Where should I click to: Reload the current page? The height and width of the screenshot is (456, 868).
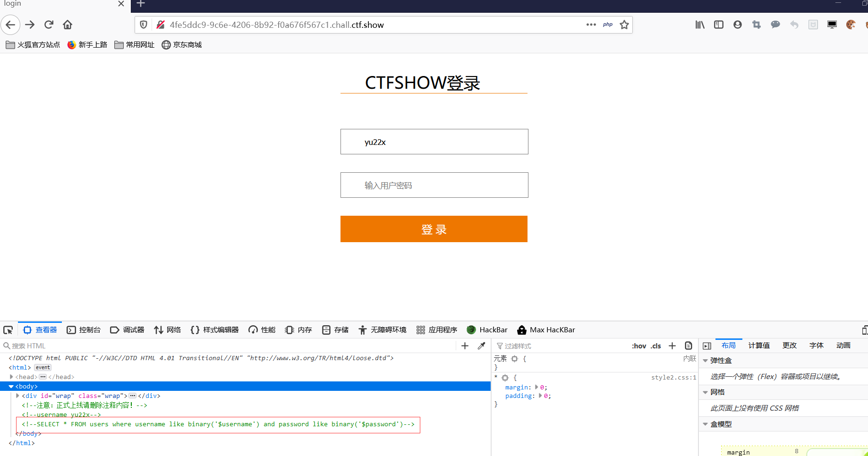(49, 25)
